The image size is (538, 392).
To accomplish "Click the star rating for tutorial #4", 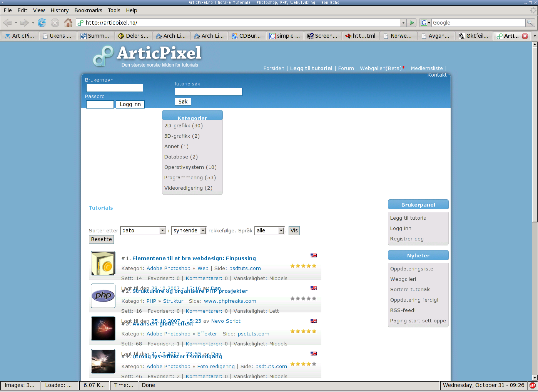I will [x=303, y=364].
